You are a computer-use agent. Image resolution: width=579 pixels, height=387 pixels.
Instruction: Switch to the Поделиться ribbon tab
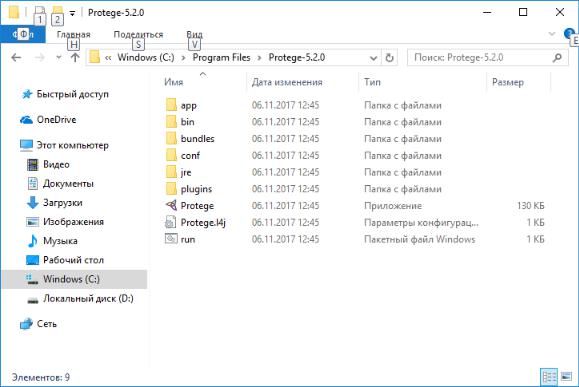point(138,34)
